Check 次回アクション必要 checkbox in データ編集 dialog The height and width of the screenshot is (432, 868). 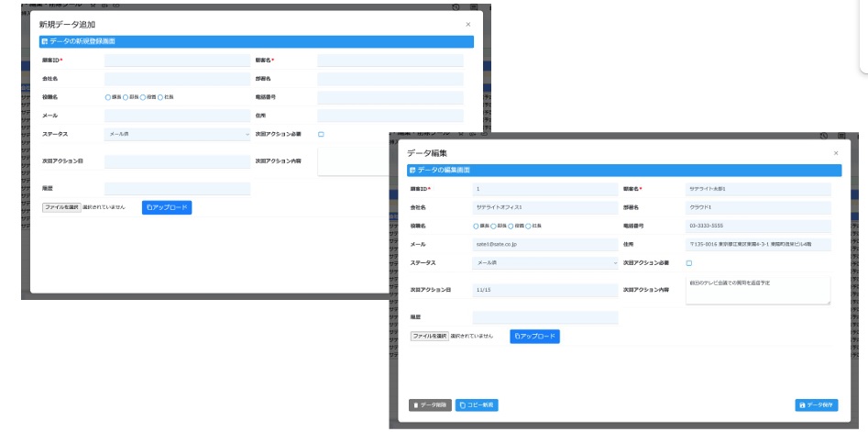[689, 263]
